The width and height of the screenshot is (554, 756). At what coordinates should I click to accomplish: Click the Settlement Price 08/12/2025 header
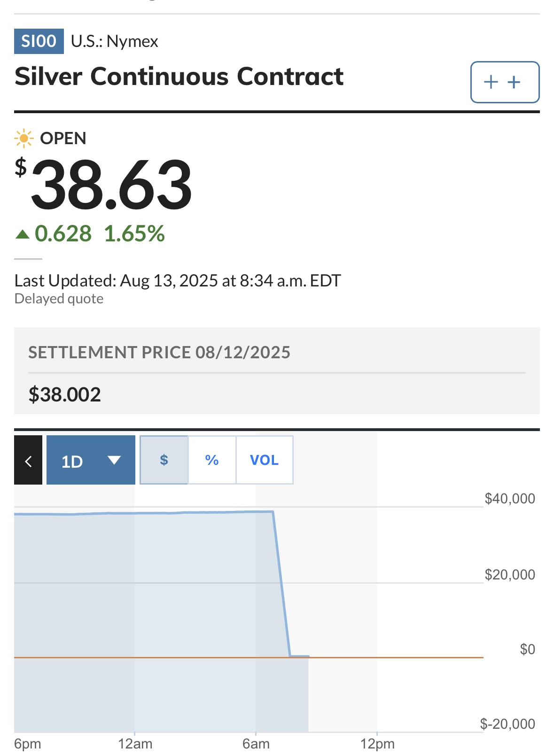(159, 353)
